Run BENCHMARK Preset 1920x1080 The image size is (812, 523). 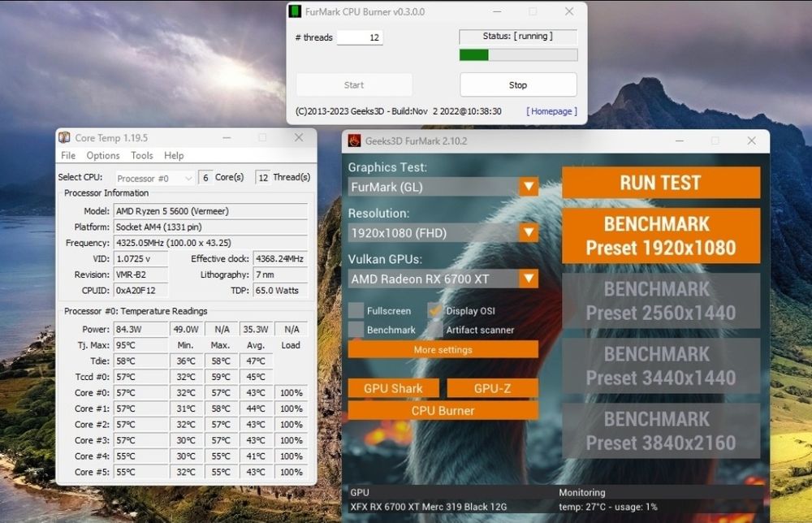[x=661, y=236]
